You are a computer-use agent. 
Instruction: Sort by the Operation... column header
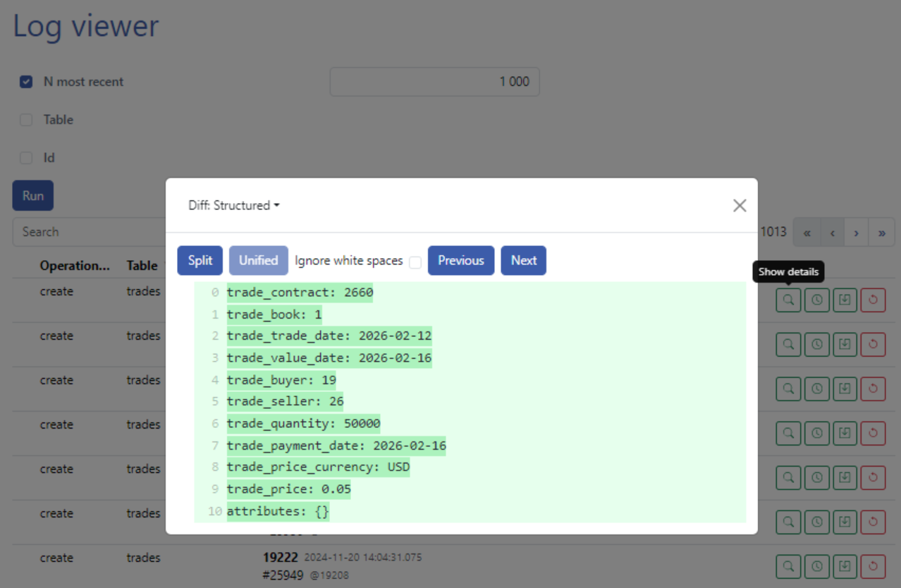pos(75,266)
